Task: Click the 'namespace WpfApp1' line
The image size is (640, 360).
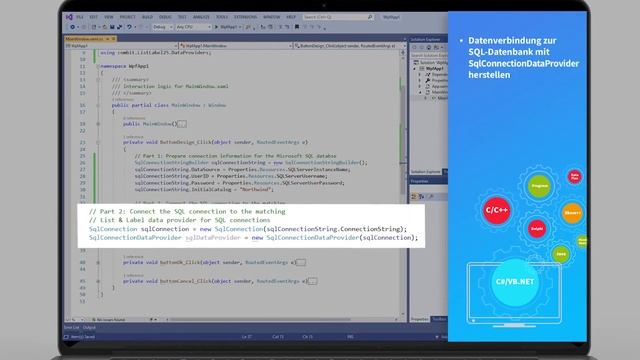Action: click(x=124, y=66)
